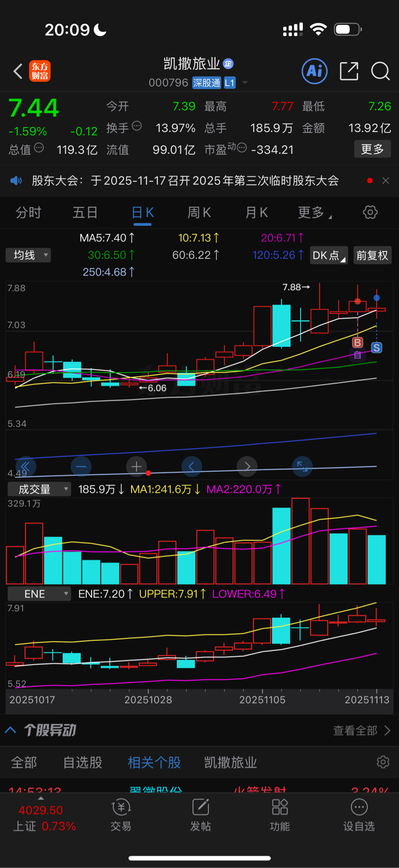This screenshot has width=399, height=868.
Task: Tap the red B buy marker on chart
Action: [357, 342]
